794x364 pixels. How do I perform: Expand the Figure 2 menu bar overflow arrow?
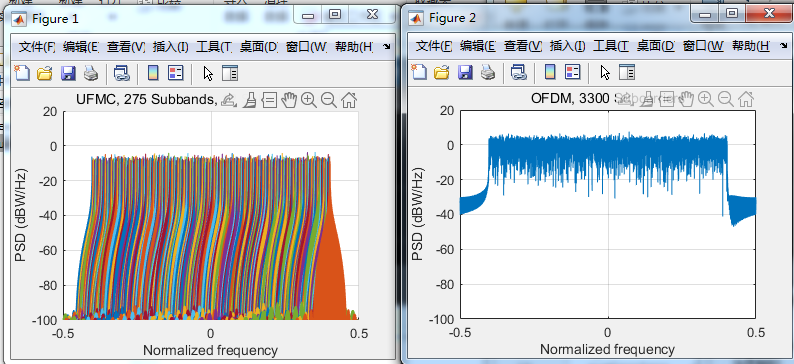[x=784, y=46]
